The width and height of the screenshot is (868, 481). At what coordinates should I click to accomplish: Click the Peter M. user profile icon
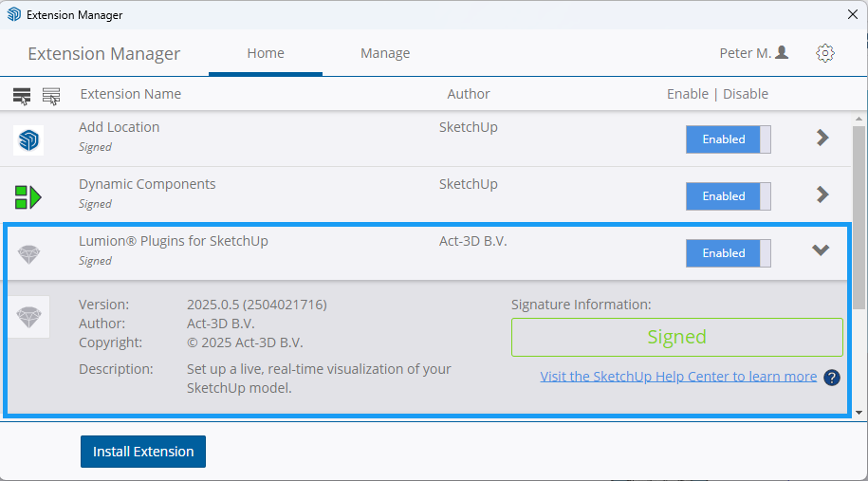[782, 53]
